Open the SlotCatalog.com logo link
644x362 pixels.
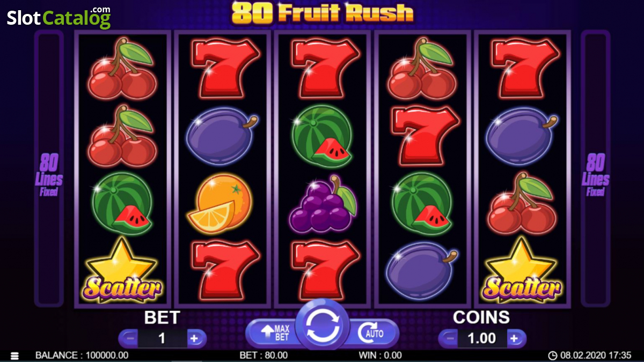58,17
